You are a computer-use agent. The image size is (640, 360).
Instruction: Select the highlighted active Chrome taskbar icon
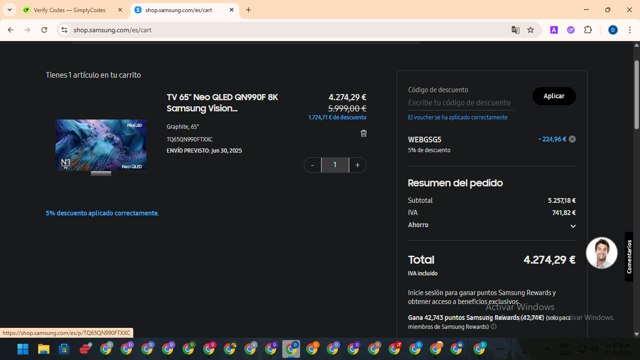click(291, 349)
